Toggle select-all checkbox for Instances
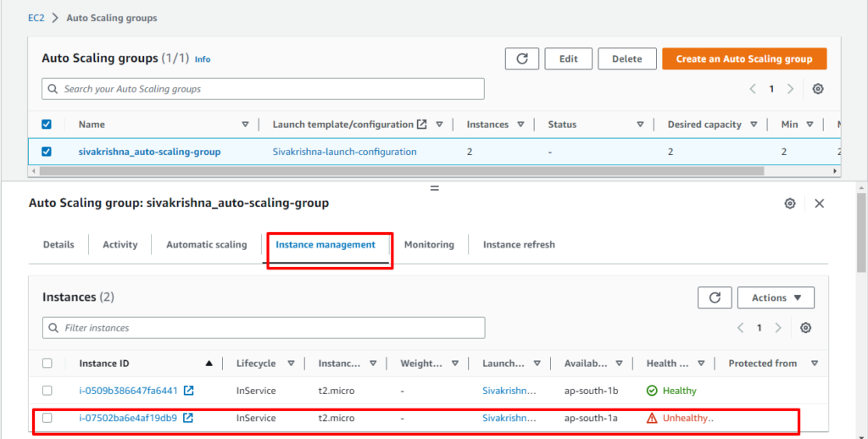The width and height of the screenshot is (868, 439). click(x=47, y=364)
